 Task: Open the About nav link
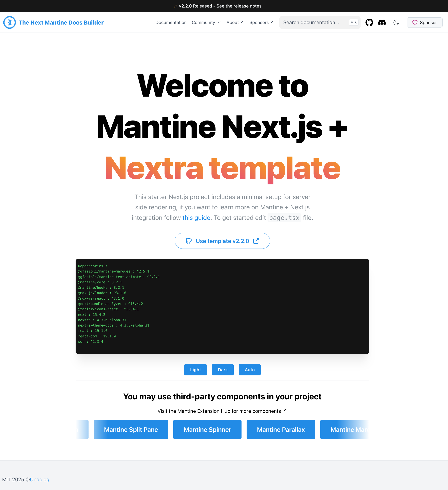coord(235,22)
